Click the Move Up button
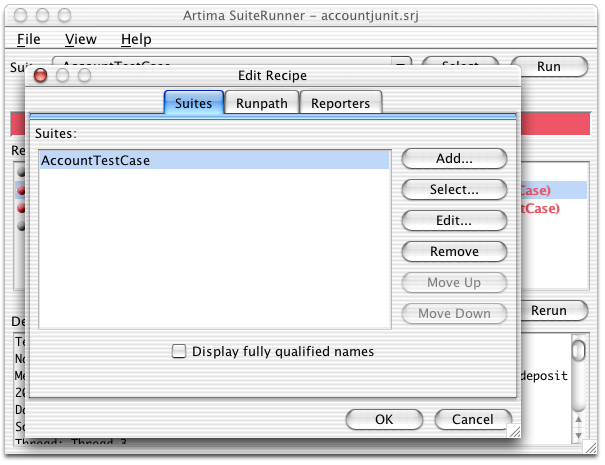This screenshot has width=605, height=465. (454, 282)
